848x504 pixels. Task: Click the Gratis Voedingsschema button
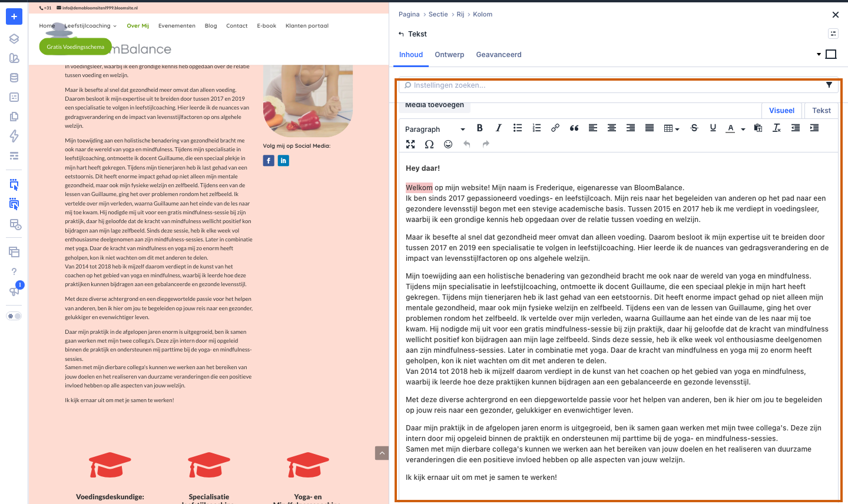[75, 47]
